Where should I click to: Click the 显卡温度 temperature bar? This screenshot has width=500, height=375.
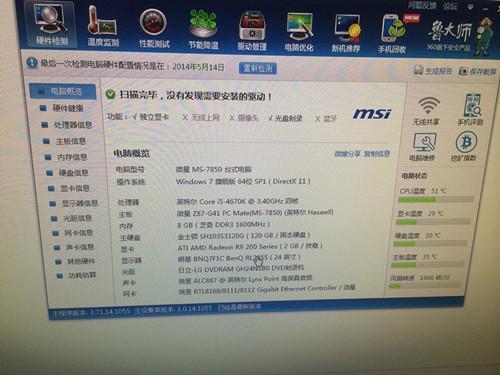[434, 222]
